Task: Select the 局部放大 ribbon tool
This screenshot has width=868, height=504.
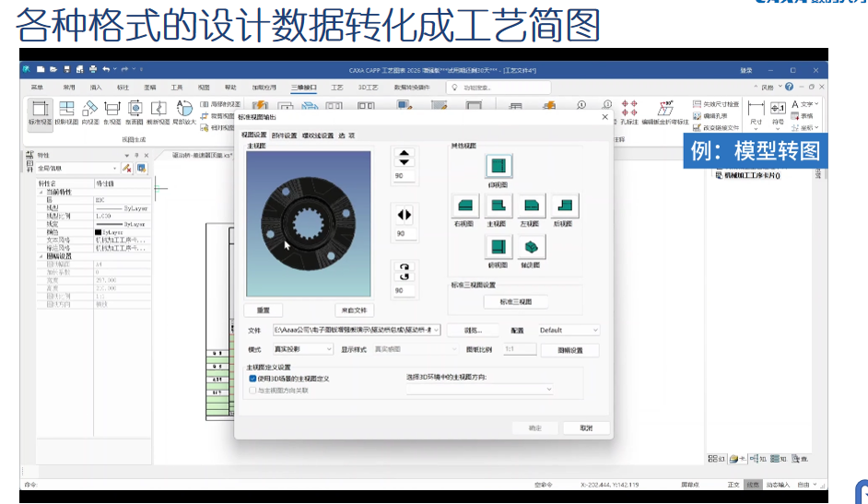Action: pos(183,113)
